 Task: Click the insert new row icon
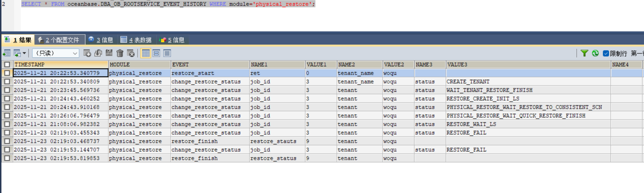click(x=87, y=53)
